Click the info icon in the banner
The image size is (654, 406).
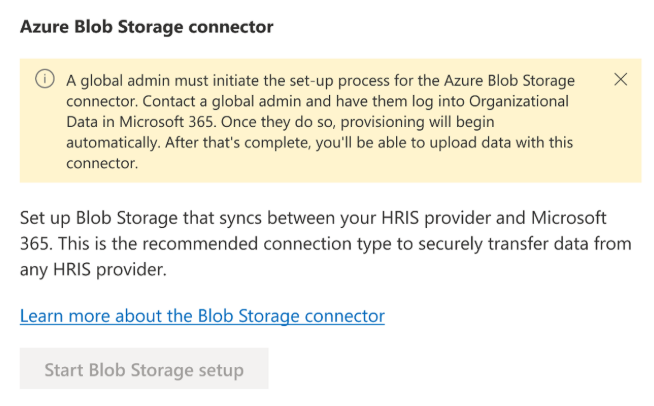45,81
